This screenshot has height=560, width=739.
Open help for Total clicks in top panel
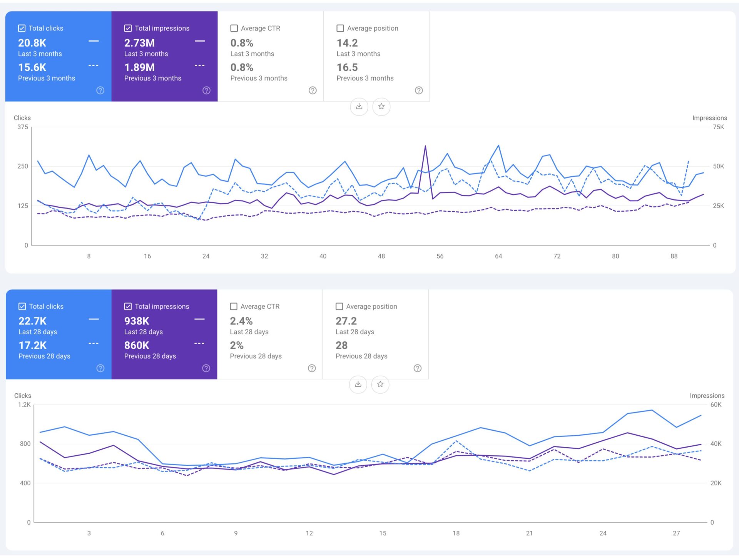point(100,90)
